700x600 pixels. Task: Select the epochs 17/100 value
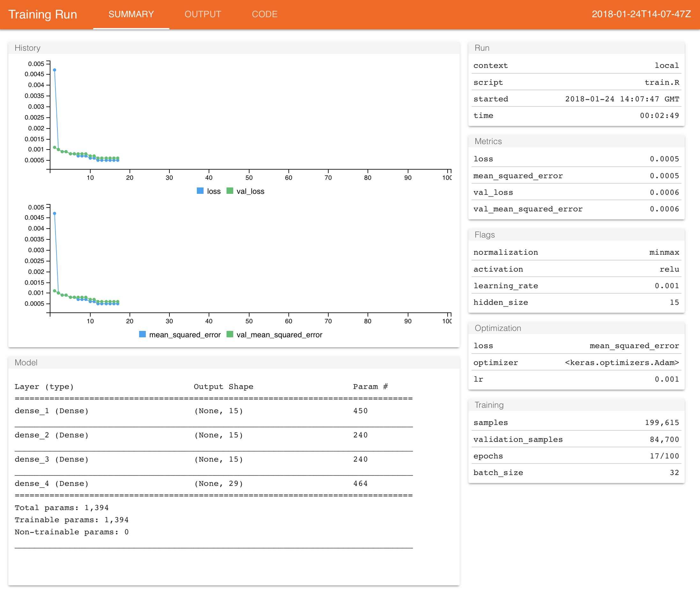coord(664,456)
